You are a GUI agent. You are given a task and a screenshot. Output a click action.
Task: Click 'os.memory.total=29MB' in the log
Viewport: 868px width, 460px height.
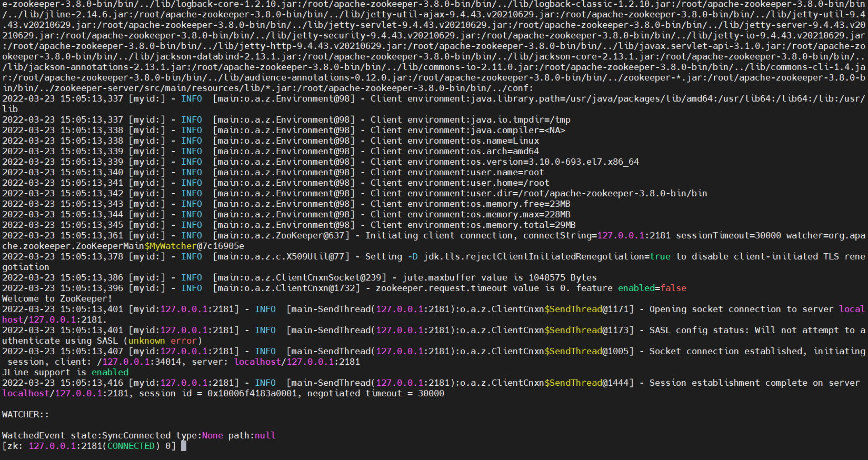coord(523,225)
